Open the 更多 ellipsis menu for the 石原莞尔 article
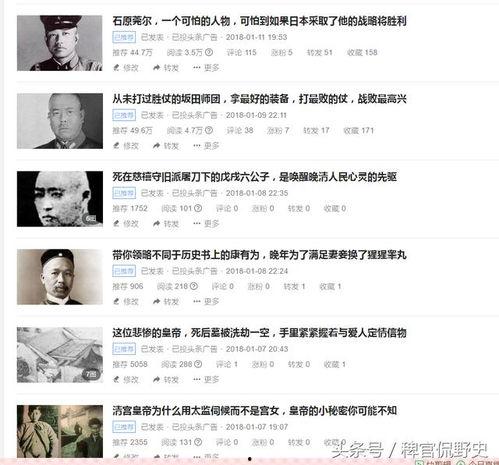This screenshot has width=499, height=465. [197, 68]
